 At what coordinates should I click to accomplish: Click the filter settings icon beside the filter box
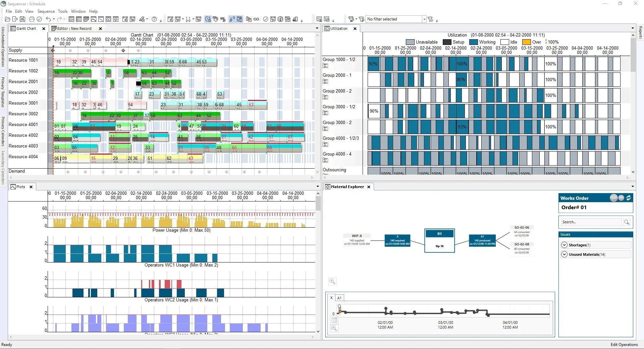(x=430, y=19)
